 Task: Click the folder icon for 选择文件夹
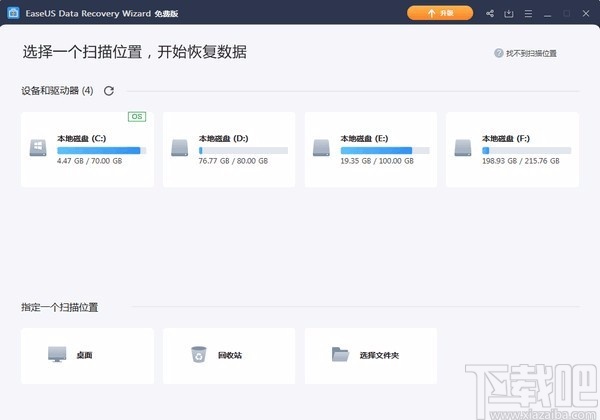(340, 354)
